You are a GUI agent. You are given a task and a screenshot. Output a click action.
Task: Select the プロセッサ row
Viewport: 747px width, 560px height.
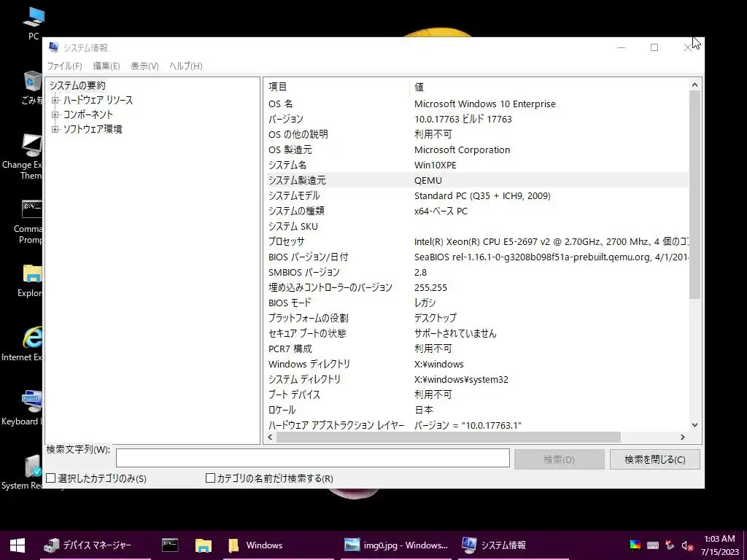476,242
